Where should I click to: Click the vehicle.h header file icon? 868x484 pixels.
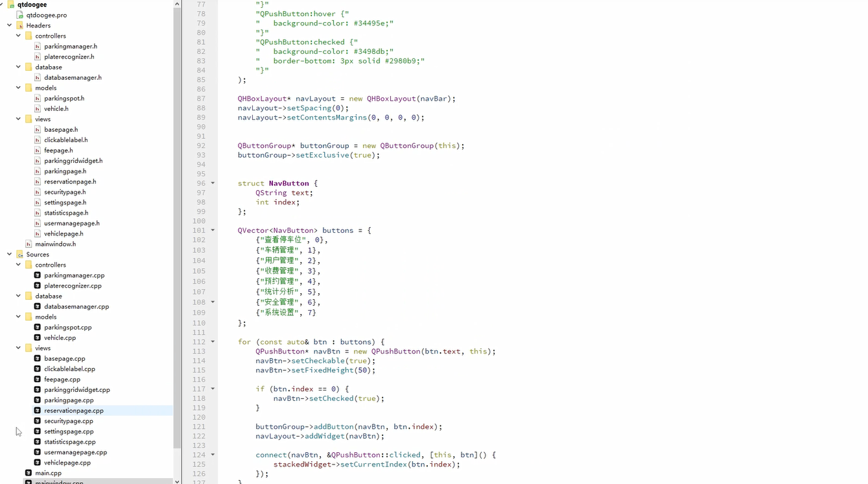(38, 108)
